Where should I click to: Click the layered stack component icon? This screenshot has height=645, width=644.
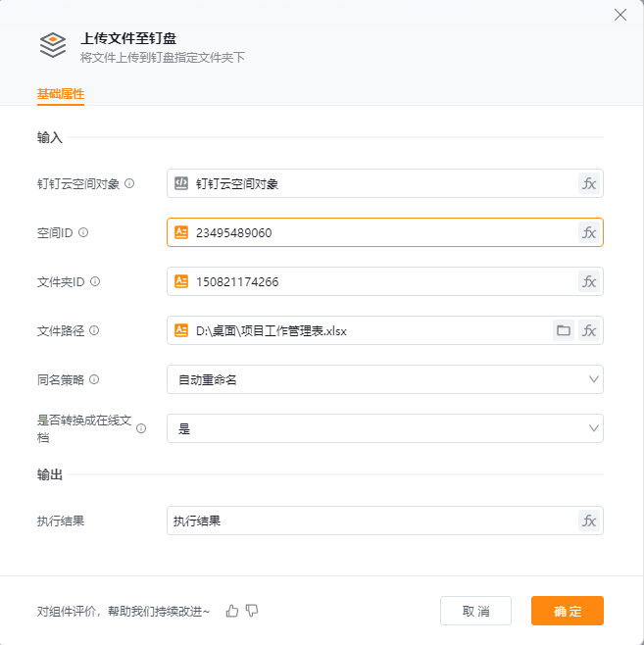pyautogui.click(x=53, y=45)
